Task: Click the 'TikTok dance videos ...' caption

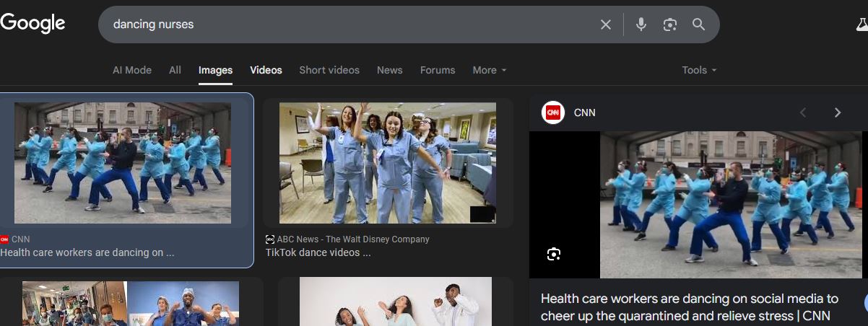Action: [318, 253]
